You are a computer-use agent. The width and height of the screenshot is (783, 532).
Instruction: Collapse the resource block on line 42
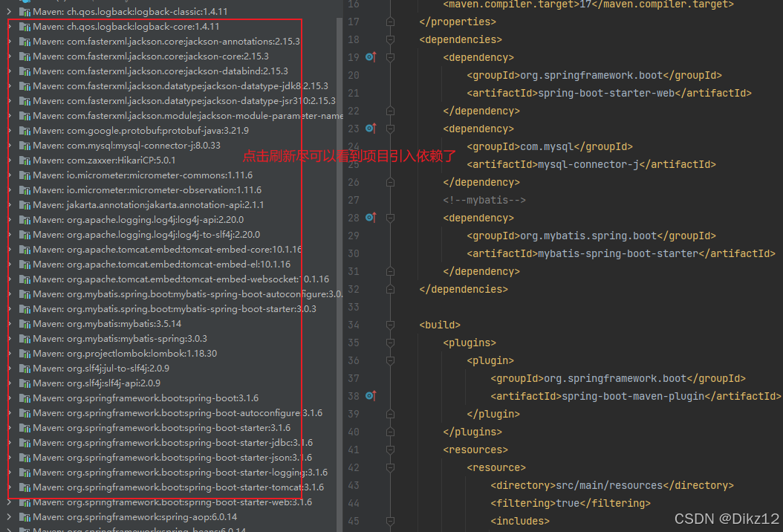click(x=391, y=467)
